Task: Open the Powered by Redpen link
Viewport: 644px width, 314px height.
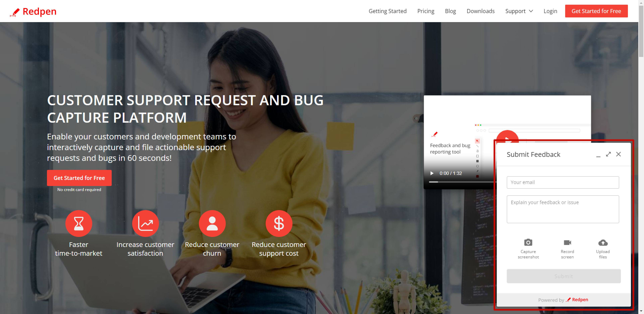Action: pos(563,300)
